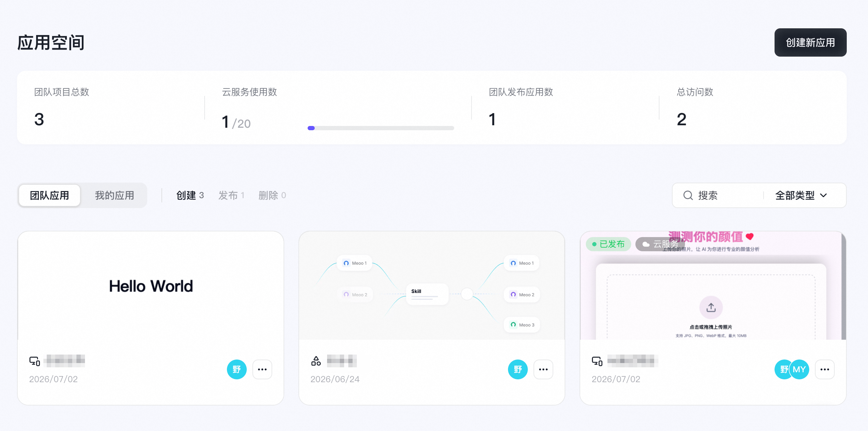This screenshot has width=868, height=431.
Task: Click device icon on Hello World card
Action: [x=35, y=361]
